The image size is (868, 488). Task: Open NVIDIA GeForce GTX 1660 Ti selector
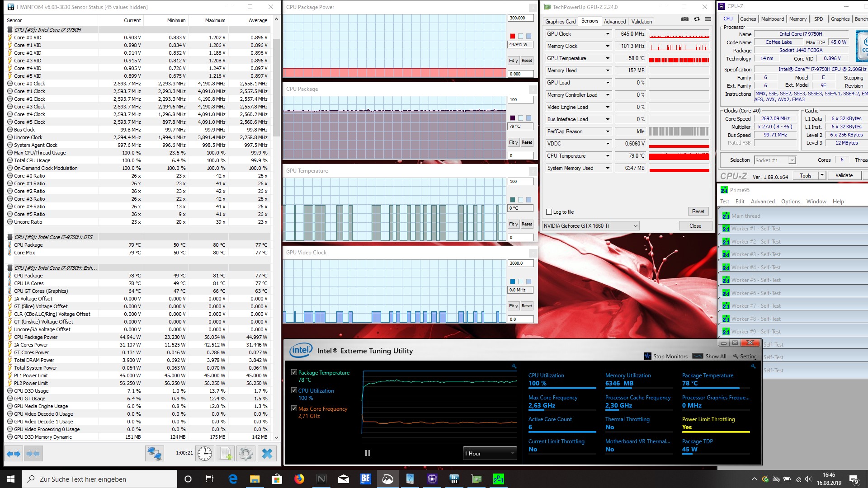(590, 225)
